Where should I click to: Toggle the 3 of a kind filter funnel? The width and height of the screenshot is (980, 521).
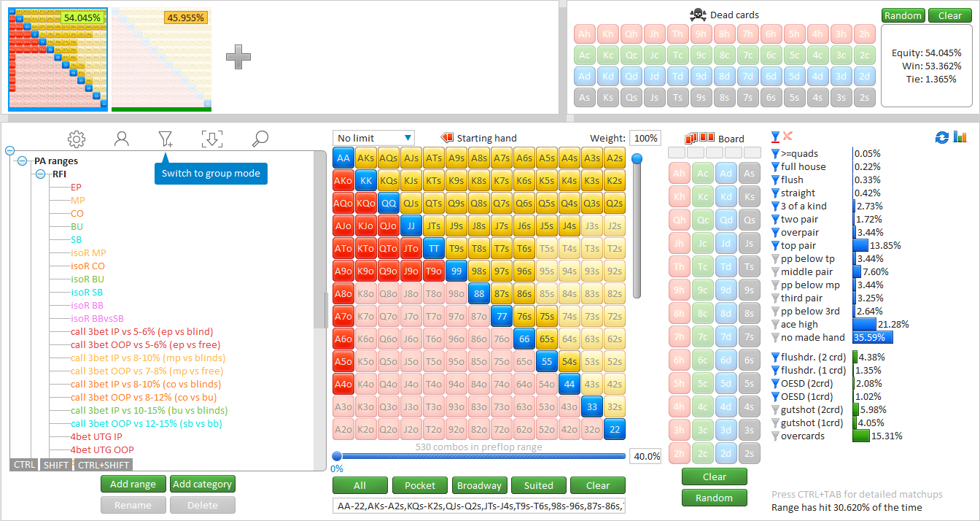coord(775,207)
